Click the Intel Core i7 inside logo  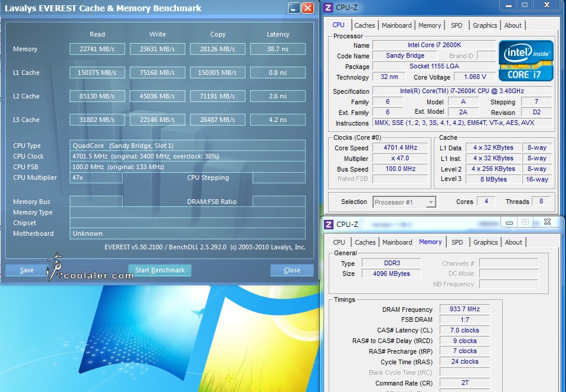[x=526, y=61]
